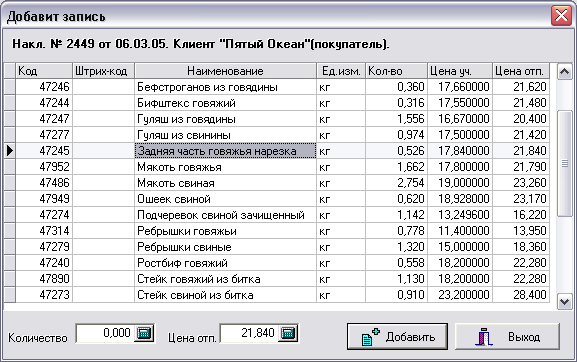The image size is (577, 362).
Task: Click selling price cell 23,260
Action: tap(521, 183)
